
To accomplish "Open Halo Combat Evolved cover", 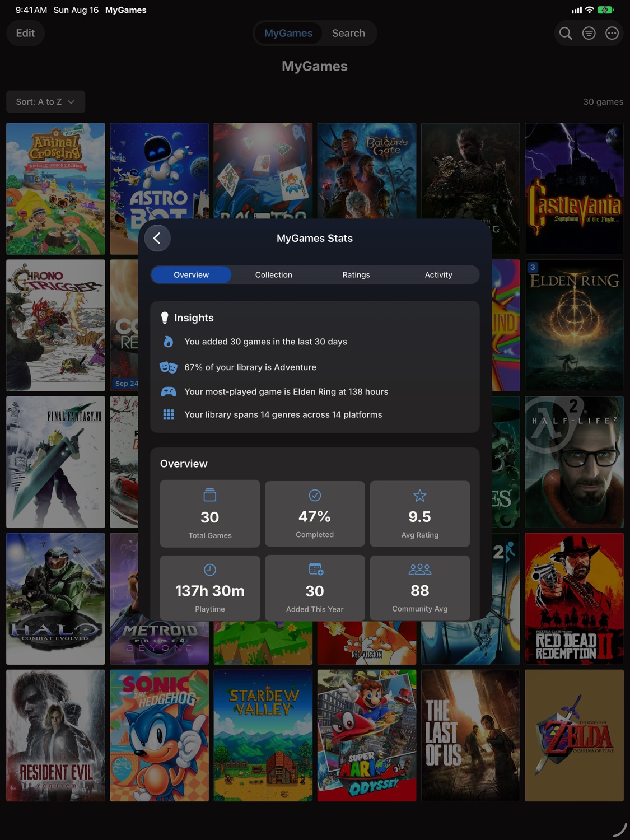I will tap(55, 599).
